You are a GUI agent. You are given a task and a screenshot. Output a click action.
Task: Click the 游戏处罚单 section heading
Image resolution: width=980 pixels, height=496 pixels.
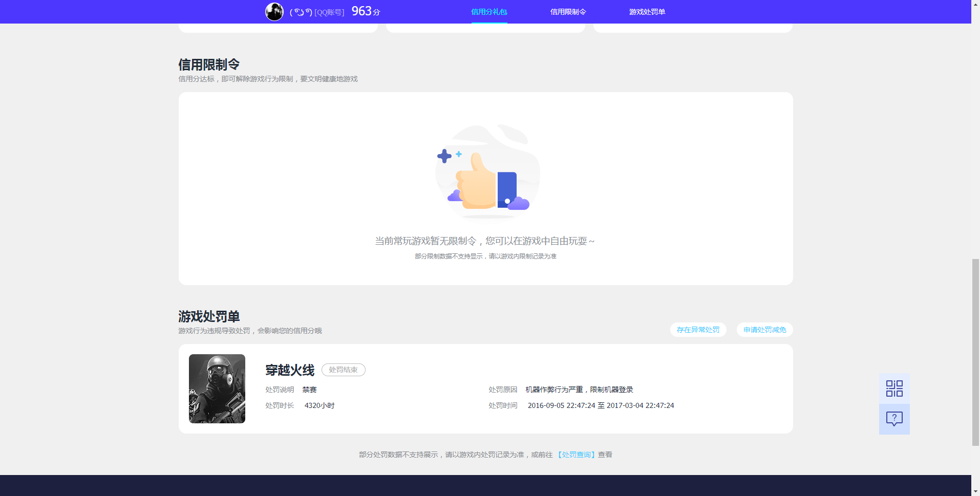[x=209, y=316]
